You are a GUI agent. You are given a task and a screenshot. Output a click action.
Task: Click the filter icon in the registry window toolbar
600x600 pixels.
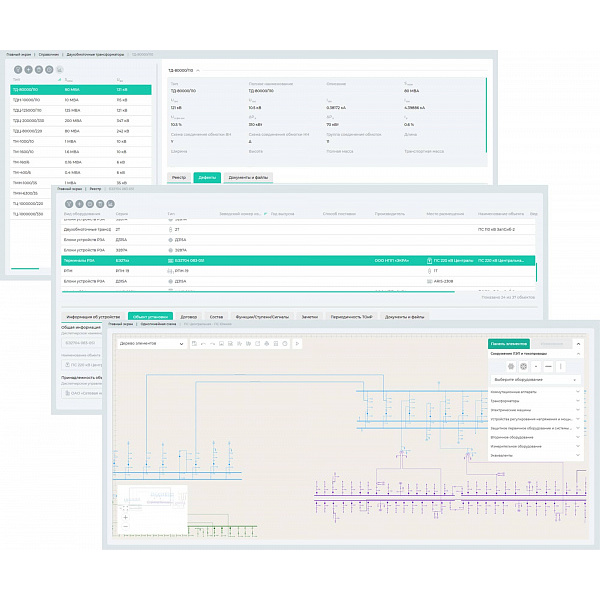(69, 204)
